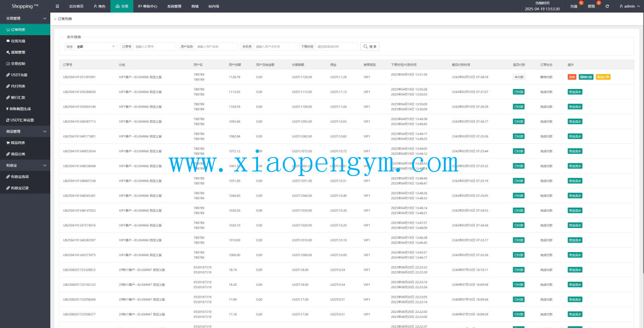
Task: Click yellow 取消订单 button on first order
Action: pos(603,77)
